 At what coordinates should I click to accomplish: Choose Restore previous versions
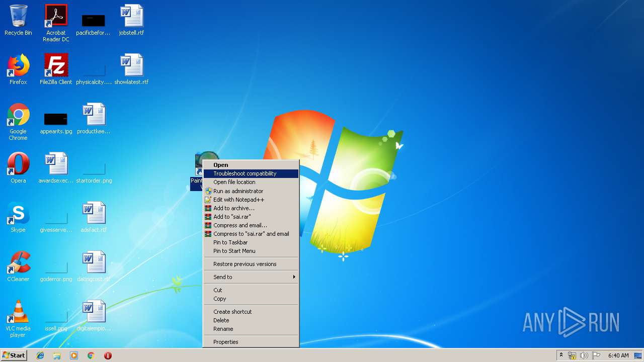pos(251,264)
